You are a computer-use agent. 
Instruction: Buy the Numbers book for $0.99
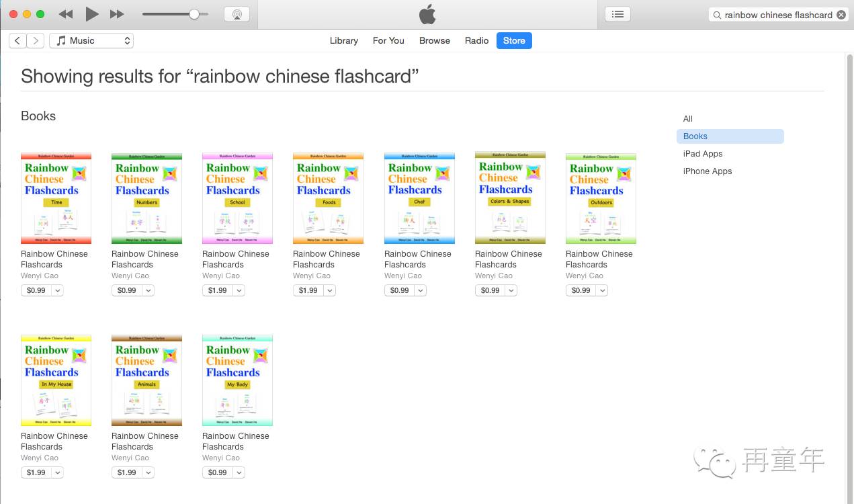tap(127, 290)
